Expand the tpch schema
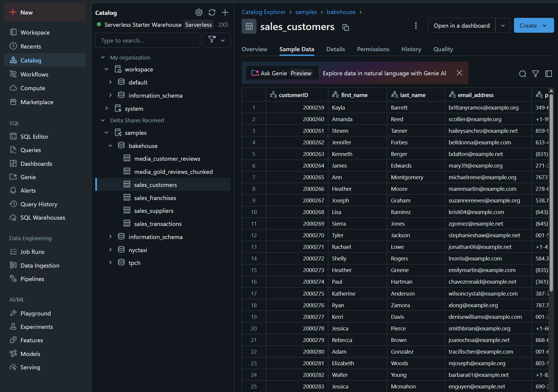The height and width of the screenshot is (392, 558). coord(110,263)
